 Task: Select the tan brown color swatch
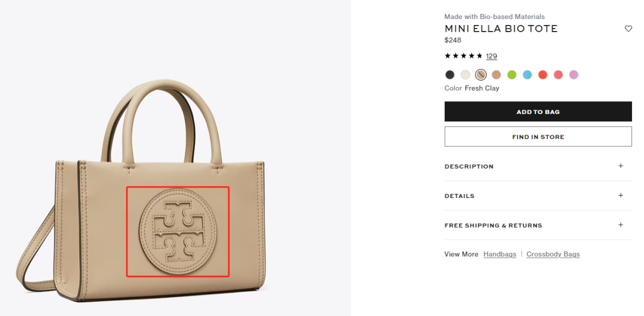tap(496, 75)
